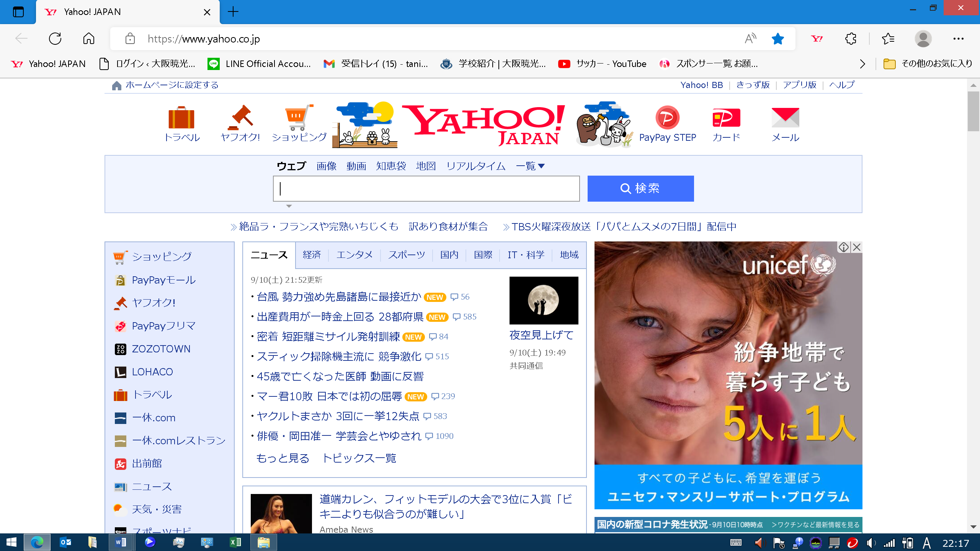Switch to the 国内 news tab

pyautogui.click(x=449, y=255)
